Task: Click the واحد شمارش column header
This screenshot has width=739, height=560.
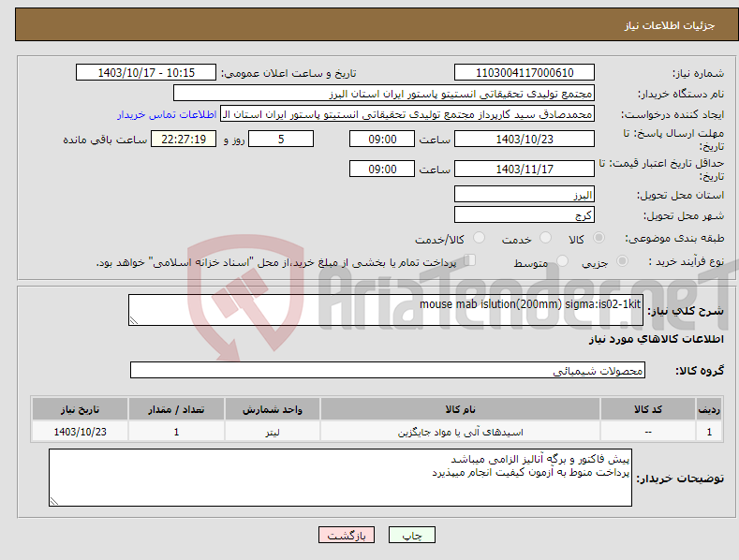Action: click(x=273, y=409)
